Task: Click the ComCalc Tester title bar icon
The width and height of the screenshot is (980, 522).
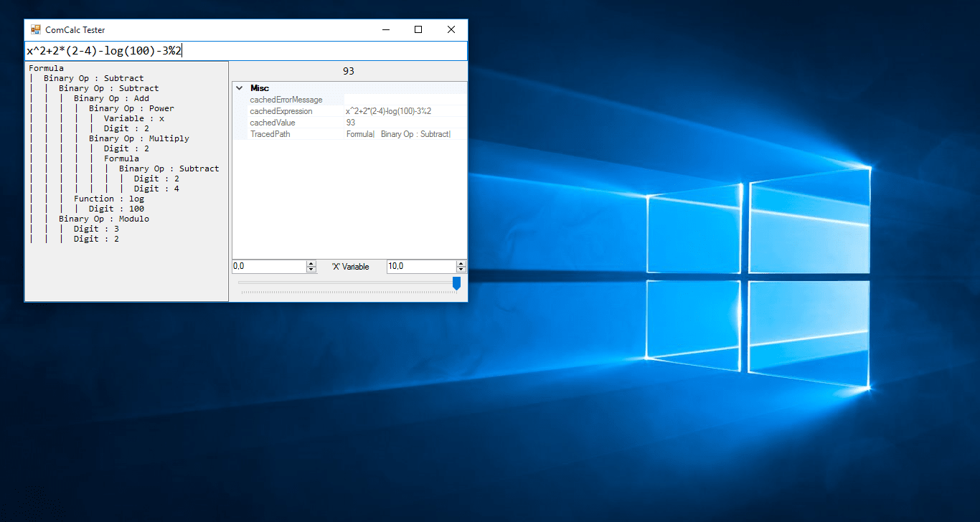Action: [x=35, y=29]
